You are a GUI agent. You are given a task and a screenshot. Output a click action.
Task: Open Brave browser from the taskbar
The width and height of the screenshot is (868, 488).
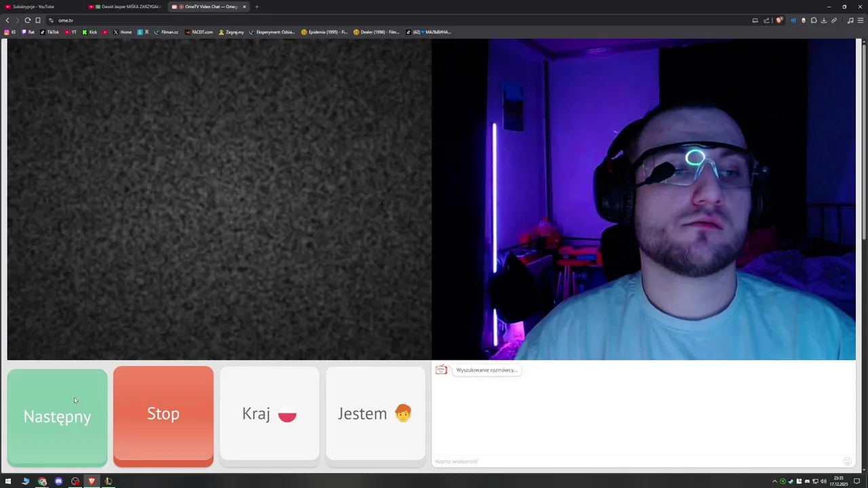point(92,481)
